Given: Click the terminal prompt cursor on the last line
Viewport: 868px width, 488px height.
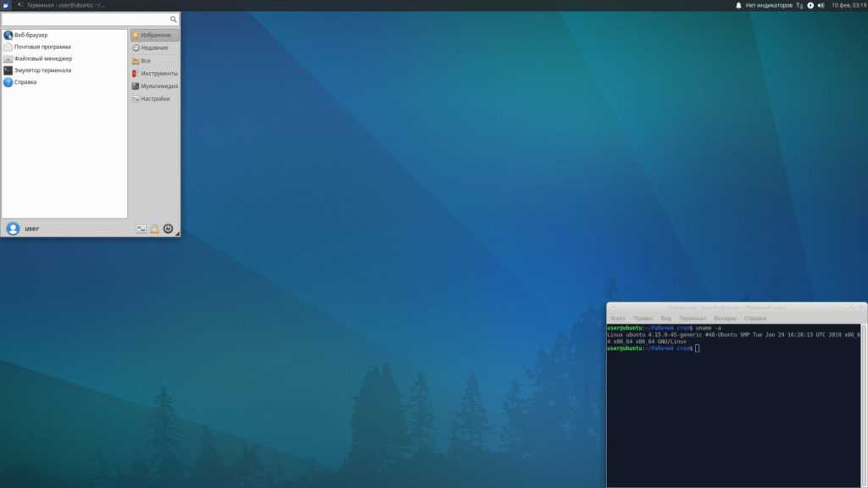Looking at the screenshot, I should pos(698,348).
